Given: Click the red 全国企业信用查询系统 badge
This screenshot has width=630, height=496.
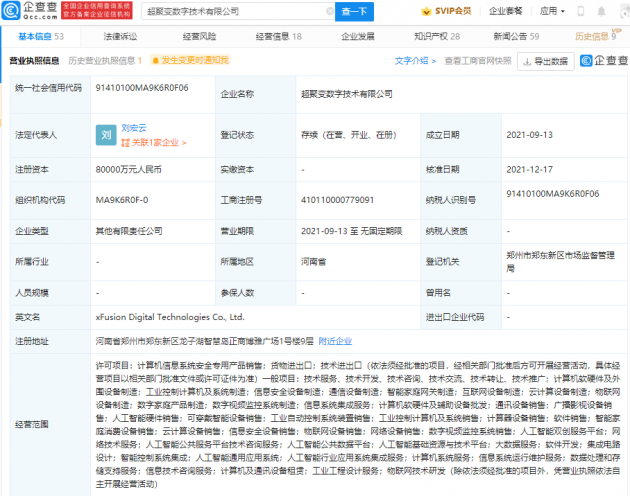Looking at the screenshot, I should 97,10.
